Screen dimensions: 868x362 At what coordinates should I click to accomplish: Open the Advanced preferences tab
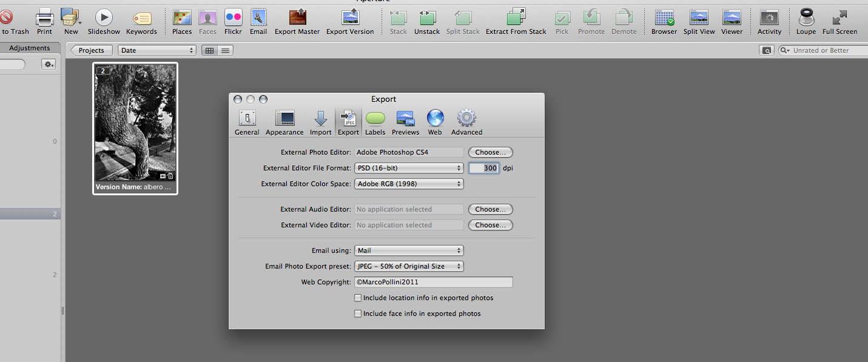466,122
